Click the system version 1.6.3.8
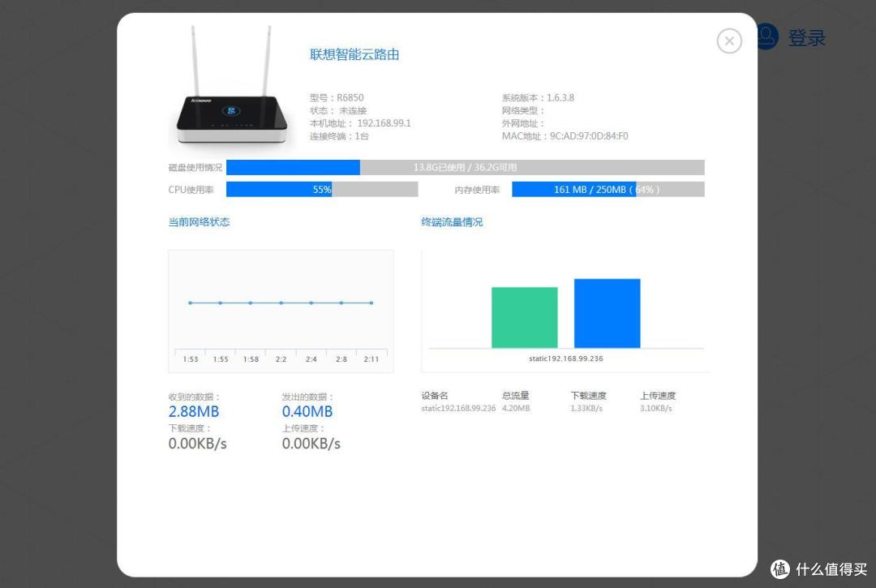876x588 pixels. point(560,97)
